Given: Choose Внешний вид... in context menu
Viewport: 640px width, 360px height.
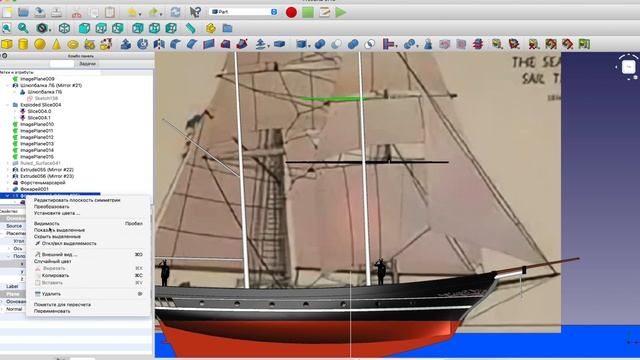Looking at the screenshot, I should click(x=59, y=254).
